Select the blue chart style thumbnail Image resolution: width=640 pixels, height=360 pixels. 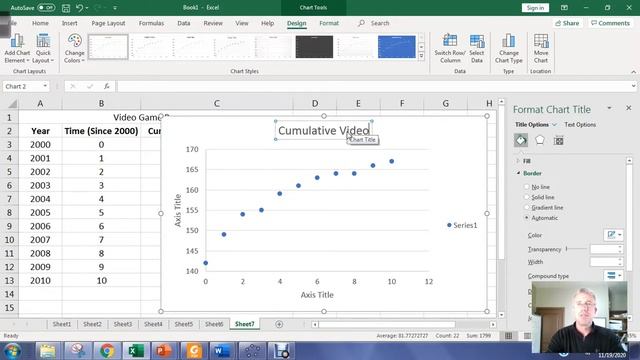click(397, 47)
